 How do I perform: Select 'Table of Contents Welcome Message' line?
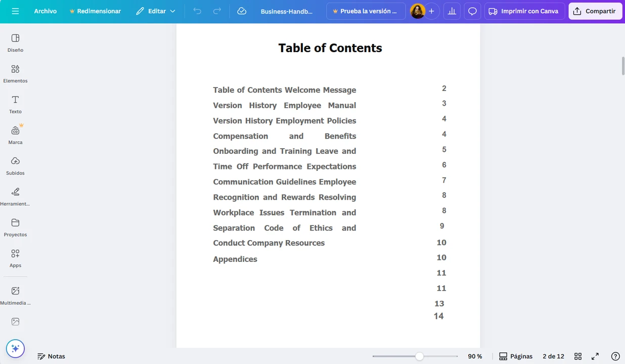click(x=285, y=90)
